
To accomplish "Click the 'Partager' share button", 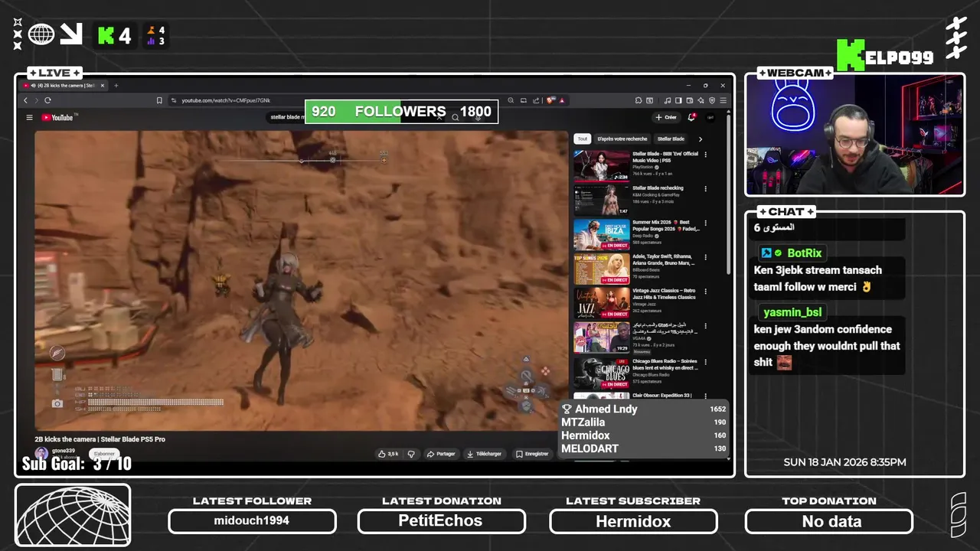I will [441, 454].
